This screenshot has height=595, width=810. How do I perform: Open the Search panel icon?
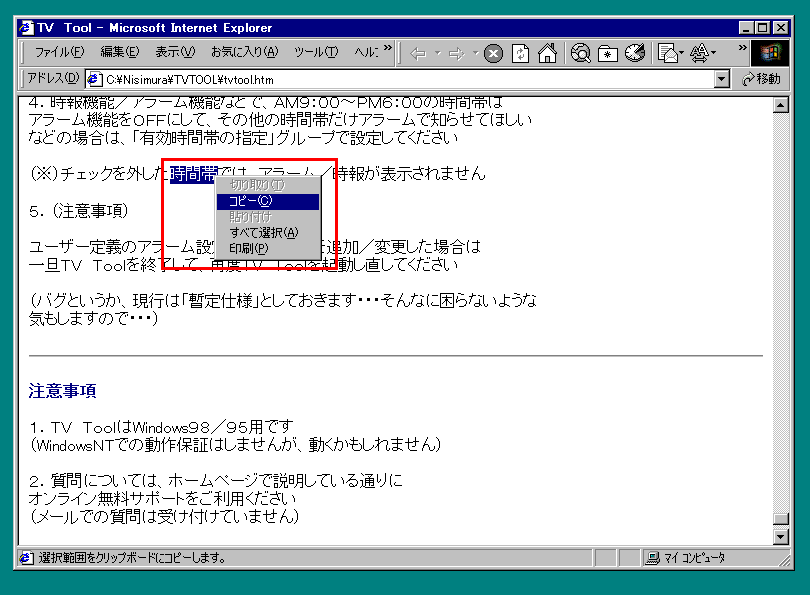pyautogui.click(x=581, y=53)
